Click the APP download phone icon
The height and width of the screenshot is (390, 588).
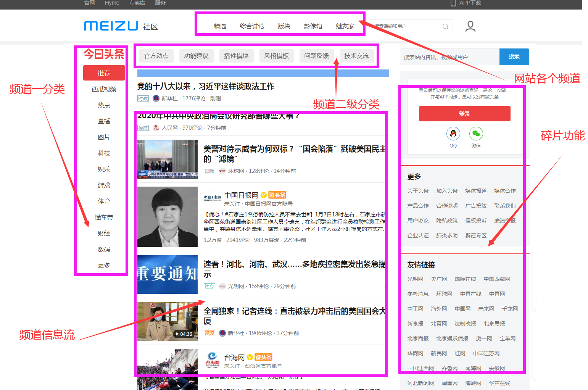[x=453, y=3]
